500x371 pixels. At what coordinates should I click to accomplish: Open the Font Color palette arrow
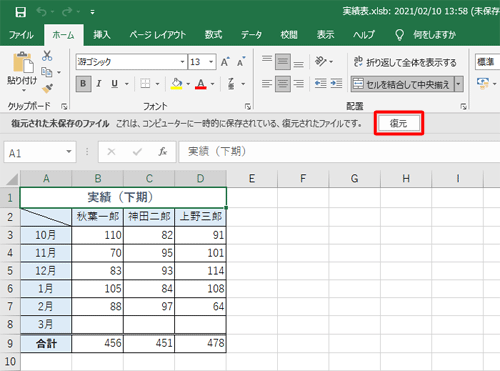(x=213, y=84)
